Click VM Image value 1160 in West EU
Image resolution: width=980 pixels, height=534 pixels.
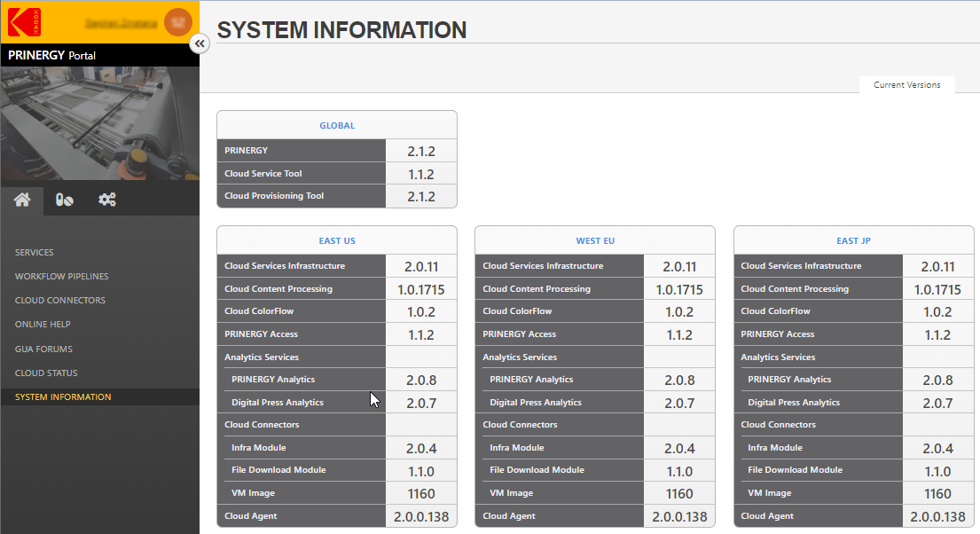click(679, 494)
